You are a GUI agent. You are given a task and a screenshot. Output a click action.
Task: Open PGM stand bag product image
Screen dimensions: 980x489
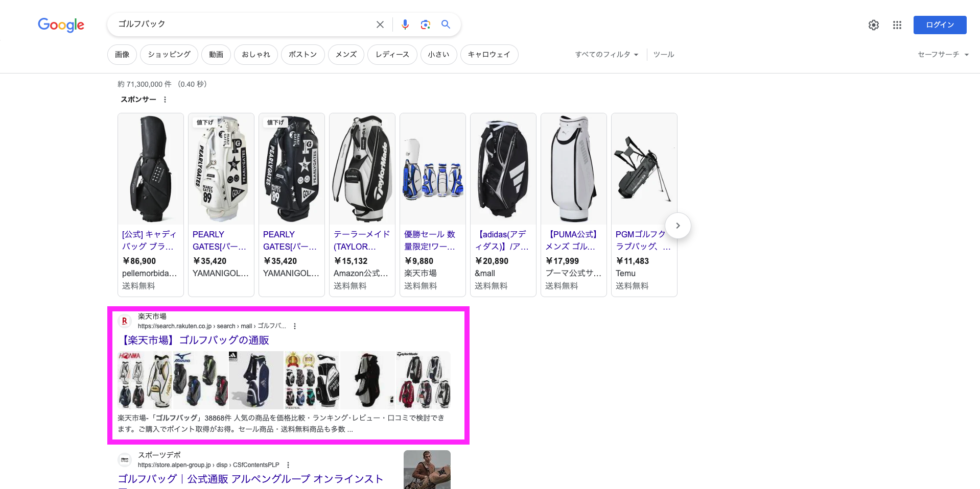(644, 169)
